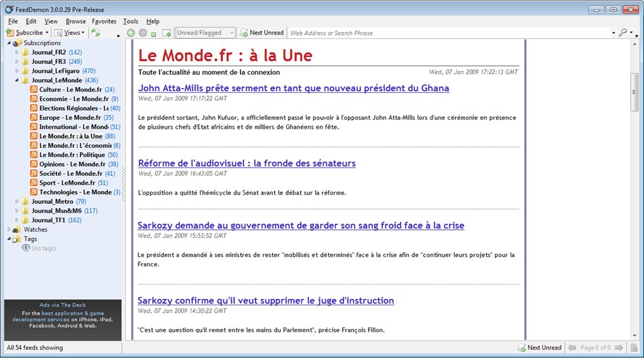Screen dimensions: 644x358
Task: Open the Subscribe toolbar button
Action: tap(25, 33)
